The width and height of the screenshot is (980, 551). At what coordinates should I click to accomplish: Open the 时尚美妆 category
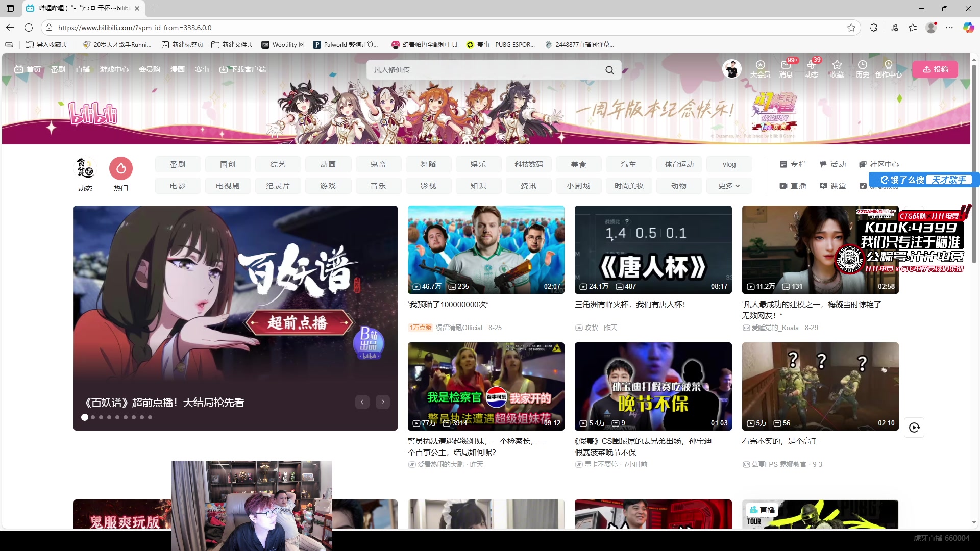[x=629, y=186]
